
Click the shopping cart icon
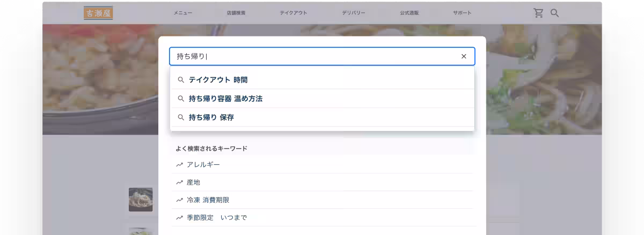538,13
